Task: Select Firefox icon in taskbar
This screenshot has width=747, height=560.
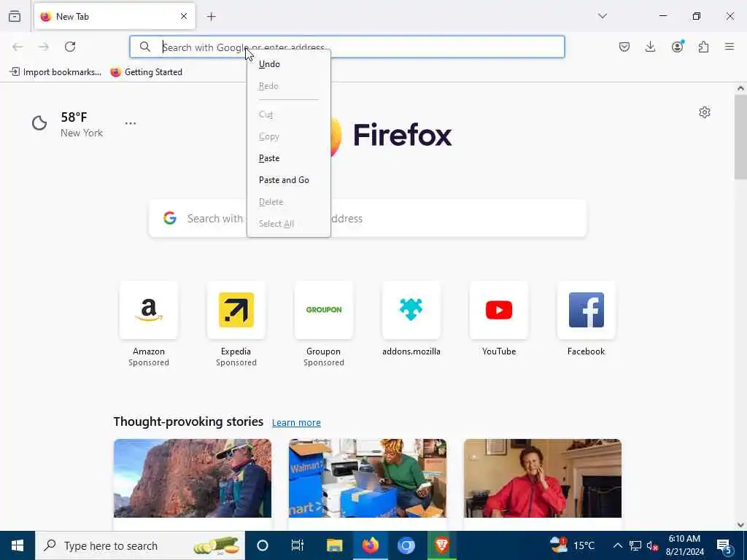Action: (x=370, y=545)
